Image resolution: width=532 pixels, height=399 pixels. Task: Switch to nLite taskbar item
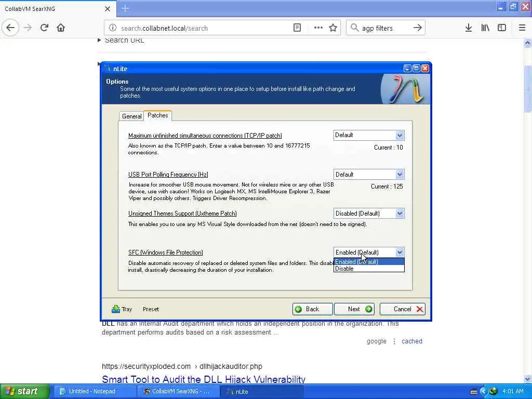[x=261, y=391]
